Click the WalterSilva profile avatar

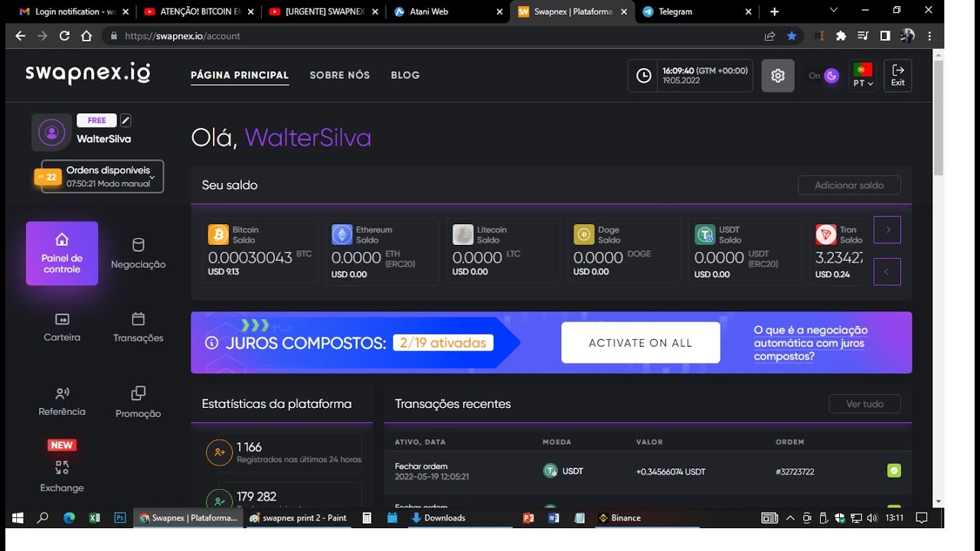pyautogui.click(x=51, y=132)
